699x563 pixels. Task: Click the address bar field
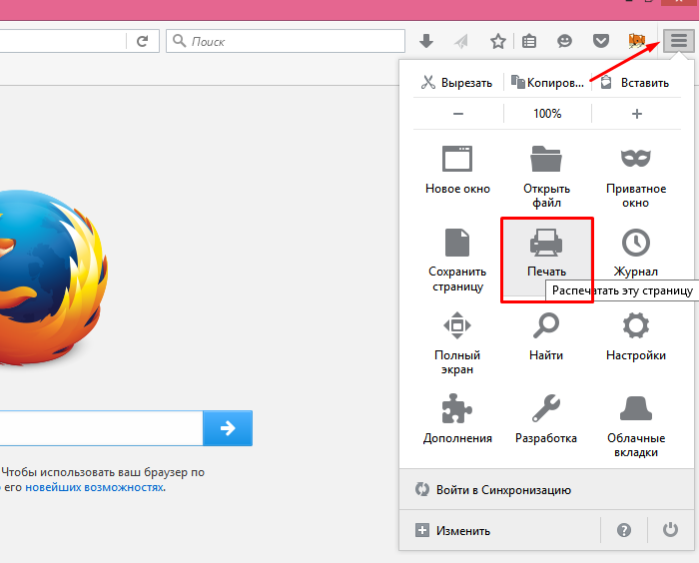tap(62, 41)
